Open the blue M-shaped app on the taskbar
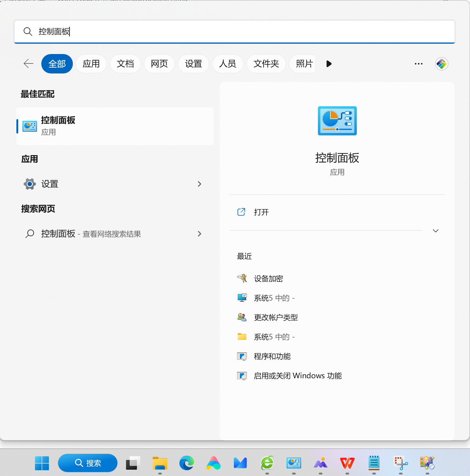The width and height of the screenshot is (470, 476). coord(240,463)
